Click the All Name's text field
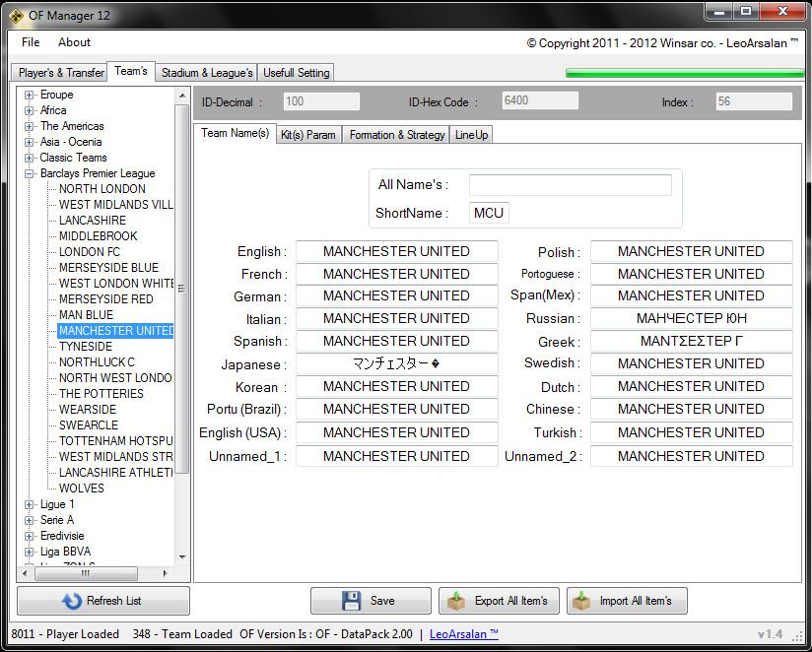 (570, 185)
